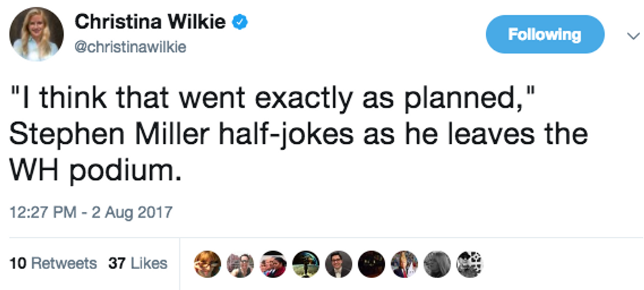Open the @christinawilkie handle link
This screenshot has height=290, width=644.
(x=130, y=47)
